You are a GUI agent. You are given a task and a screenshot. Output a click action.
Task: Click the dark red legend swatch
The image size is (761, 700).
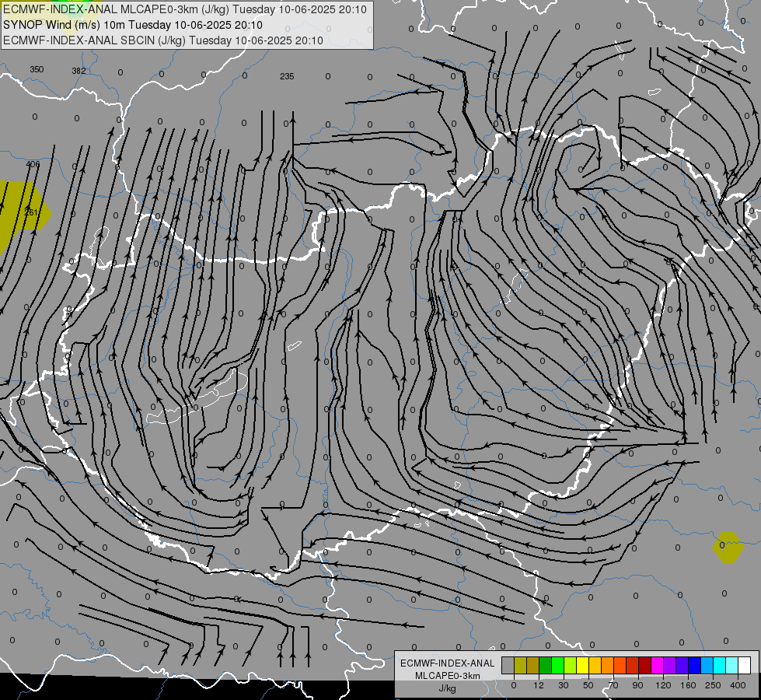click(644, 665)
